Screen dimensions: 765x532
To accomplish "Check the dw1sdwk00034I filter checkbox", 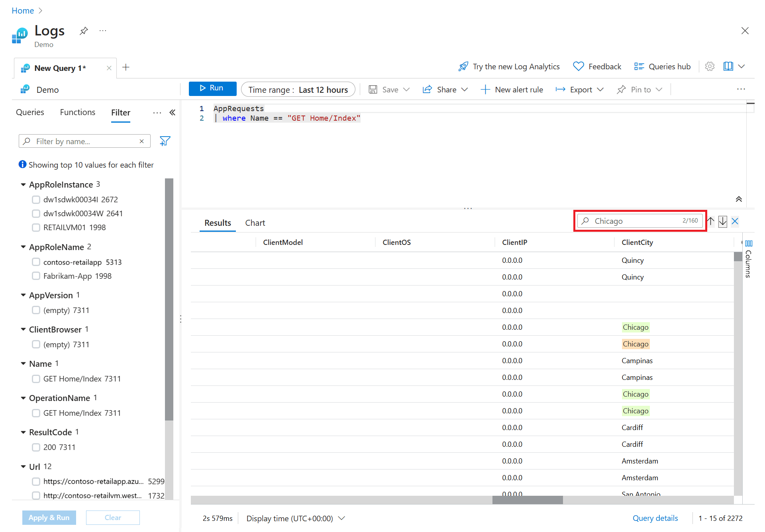I will pyautogui.click(x=36, y=199).
